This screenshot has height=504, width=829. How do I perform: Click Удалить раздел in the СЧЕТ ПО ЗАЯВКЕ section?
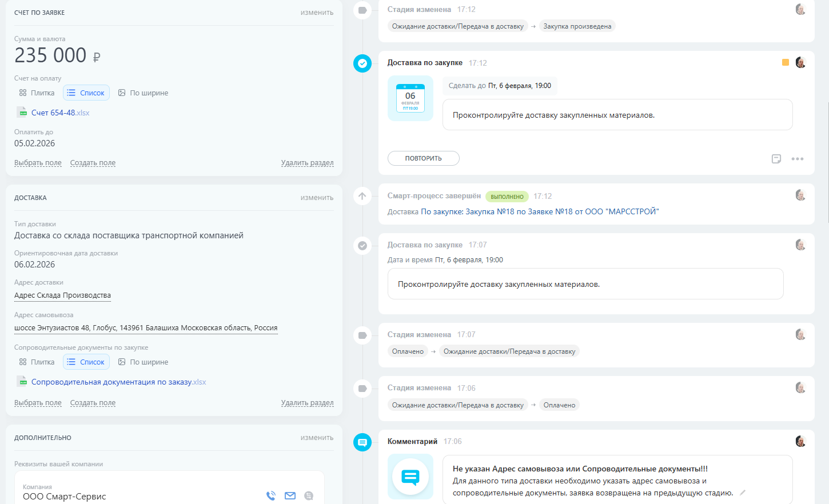click(x=307, y=163)
